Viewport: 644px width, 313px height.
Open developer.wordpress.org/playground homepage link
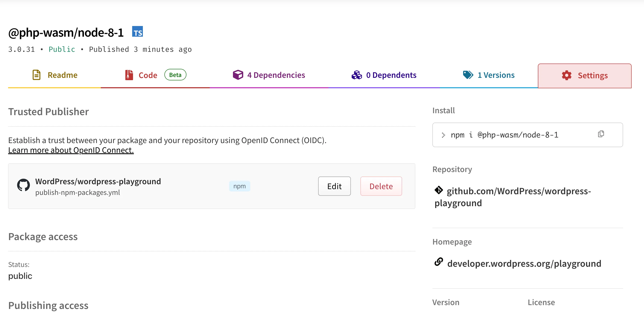pos(524,263)
